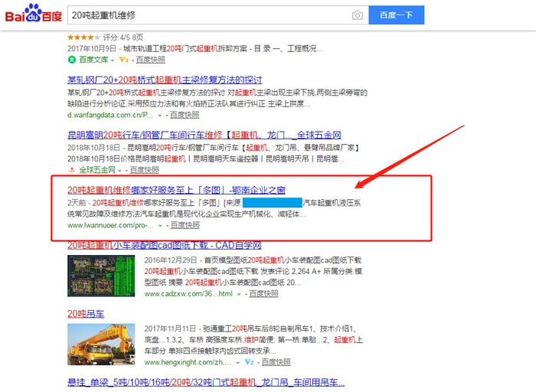Open 百度快照 for the lwannuoer result
This screenshot has width=536, height=392.
pos(185,225)
